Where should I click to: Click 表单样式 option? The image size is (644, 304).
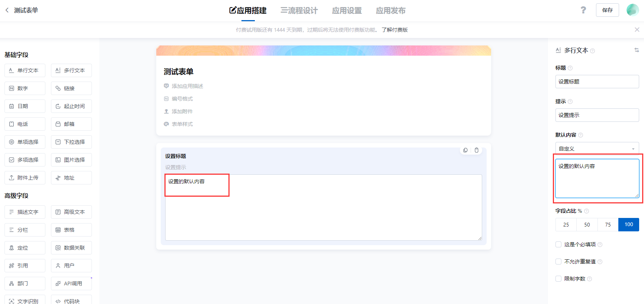click(x=178, y=124)
